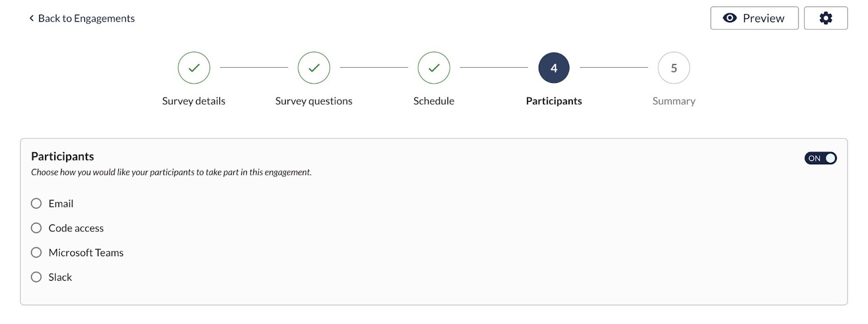Screen dimensions: 868x324
Task: Select the Microsoft Teams radio button
Action: coord(36,252)
